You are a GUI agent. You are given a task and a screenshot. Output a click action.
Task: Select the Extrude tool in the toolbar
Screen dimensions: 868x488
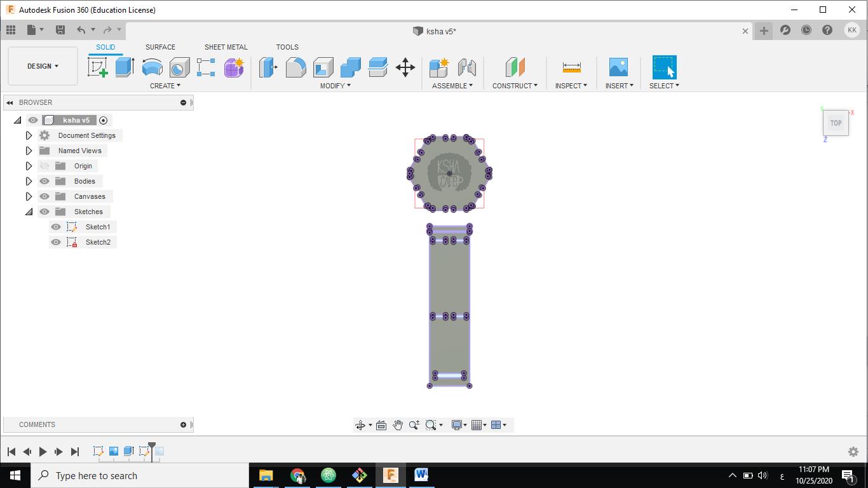[x=125, y=67]
